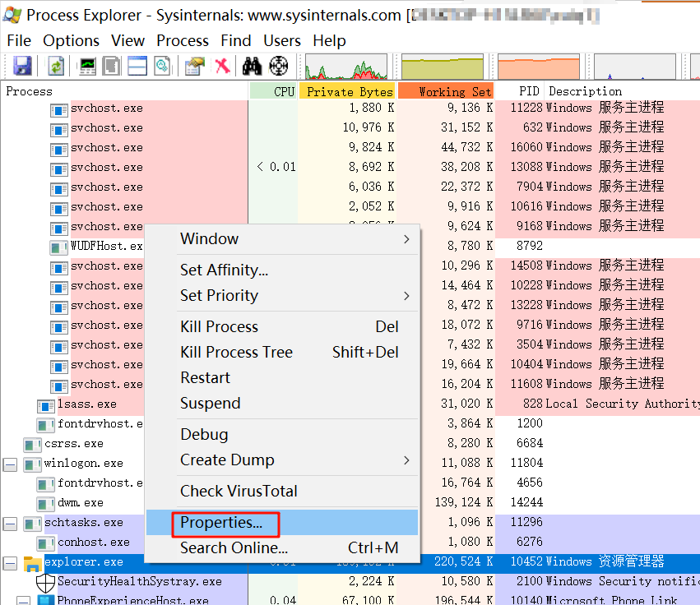The height and width of the screenshot is (605, 700).
Task: Sort by the Working Set column header
Action: (x=446, y=91)
